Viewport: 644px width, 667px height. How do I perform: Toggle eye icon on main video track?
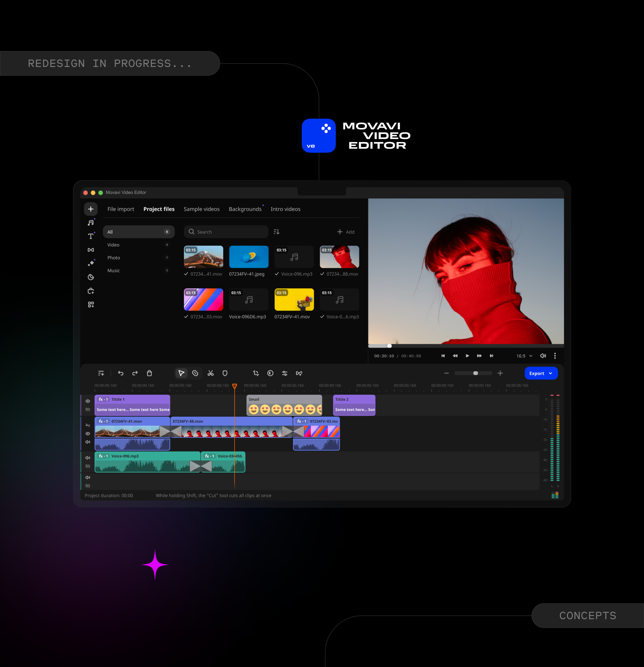[x=88, y=434]
